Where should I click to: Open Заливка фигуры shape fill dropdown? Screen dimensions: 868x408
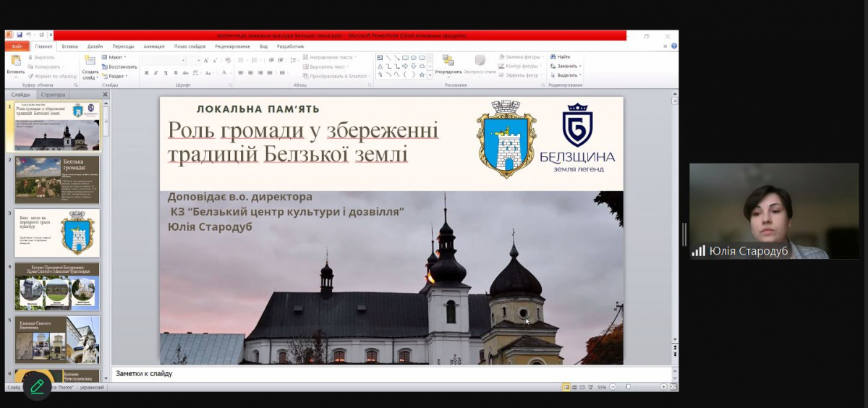521,57
